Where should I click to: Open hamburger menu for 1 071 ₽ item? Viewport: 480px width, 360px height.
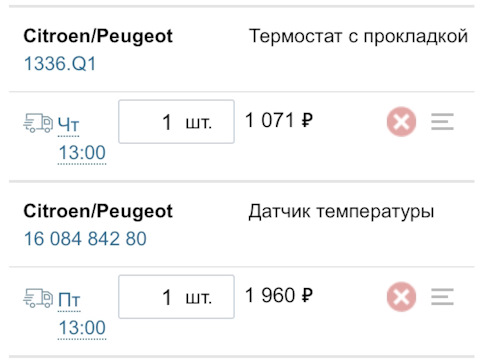point(442,122)
